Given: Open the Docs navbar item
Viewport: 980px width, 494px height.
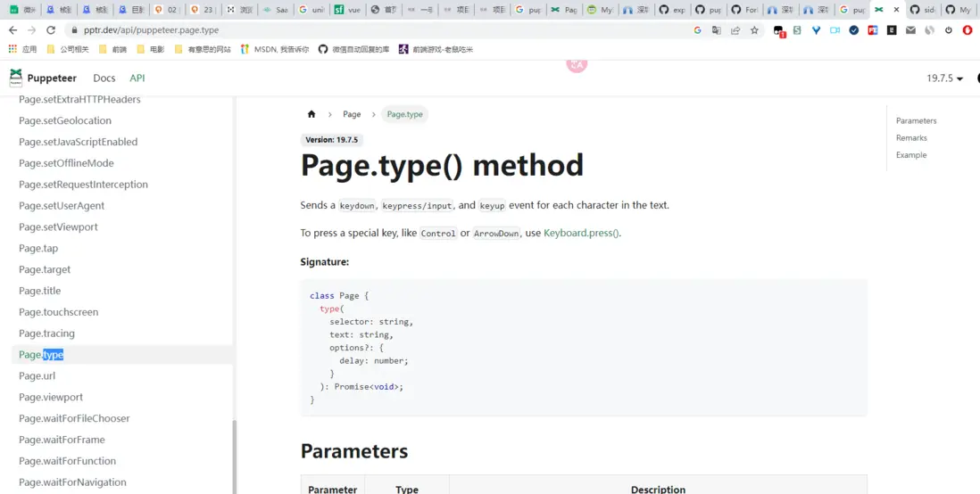Looking at the screenshot, I should [104, 78].
